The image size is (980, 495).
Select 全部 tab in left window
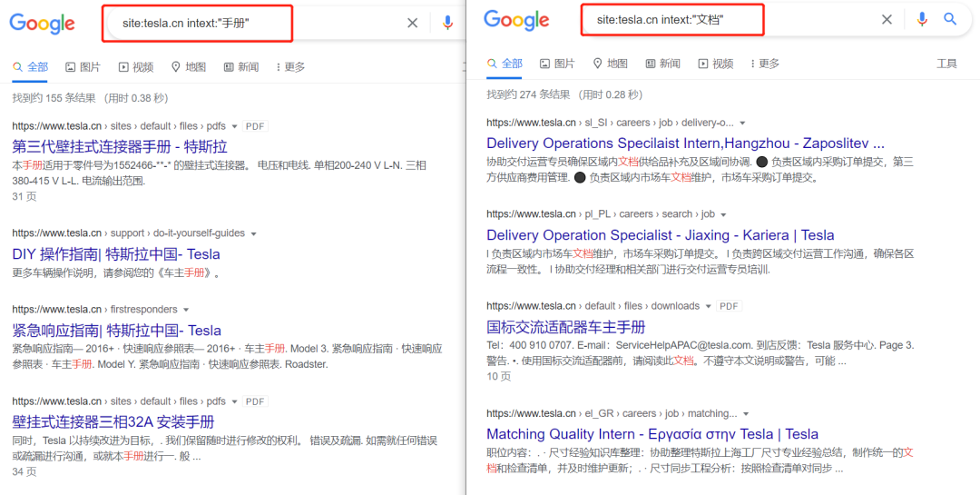pyautogui.click(x=30, y=67)
